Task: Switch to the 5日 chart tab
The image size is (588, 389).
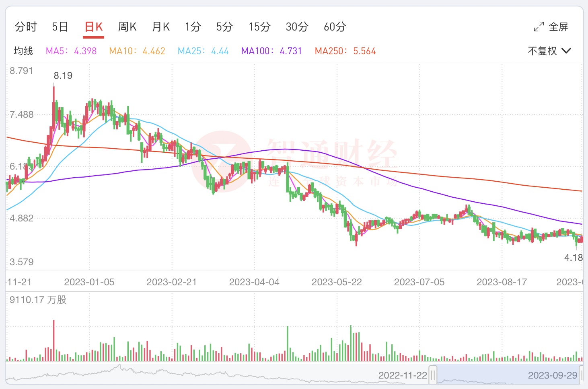Action: pos(60,27)
